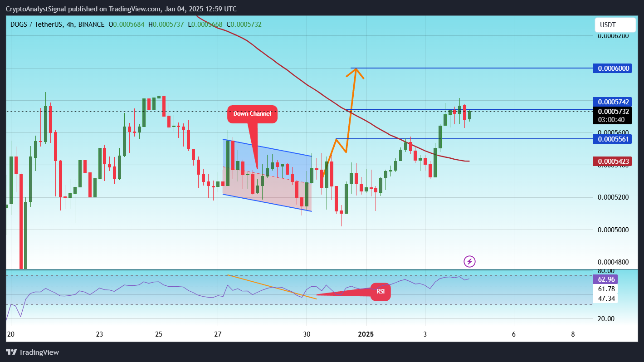Select the blue 0.0006000 price label
Viewport: 644px width, 362px height.
pos(613,68)
